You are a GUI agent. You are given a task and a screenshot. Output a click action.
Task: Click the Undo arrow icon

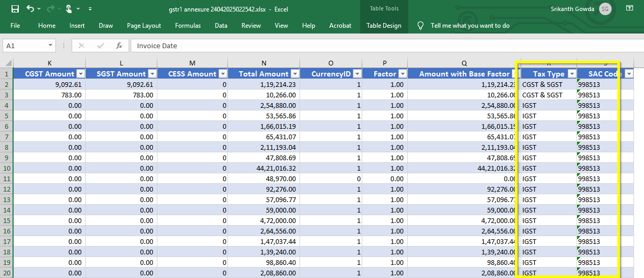tap(30, 9)
